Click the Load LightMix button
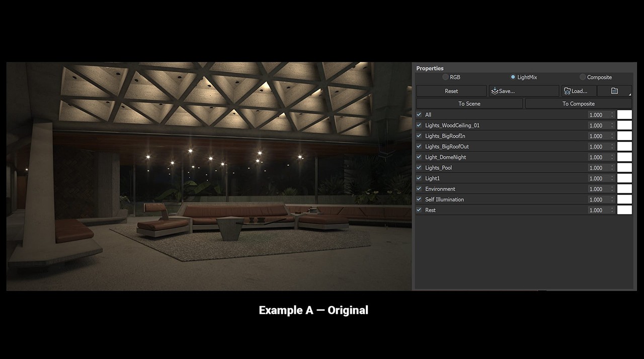Screen dimensions: 644x359 click(x=579, y=91)
